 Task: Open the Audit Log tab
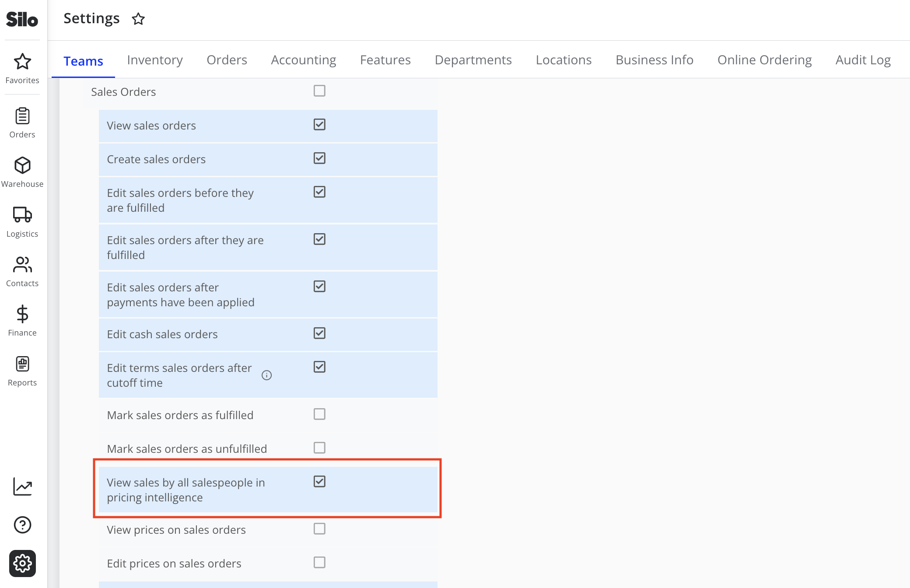coord(863,59)
